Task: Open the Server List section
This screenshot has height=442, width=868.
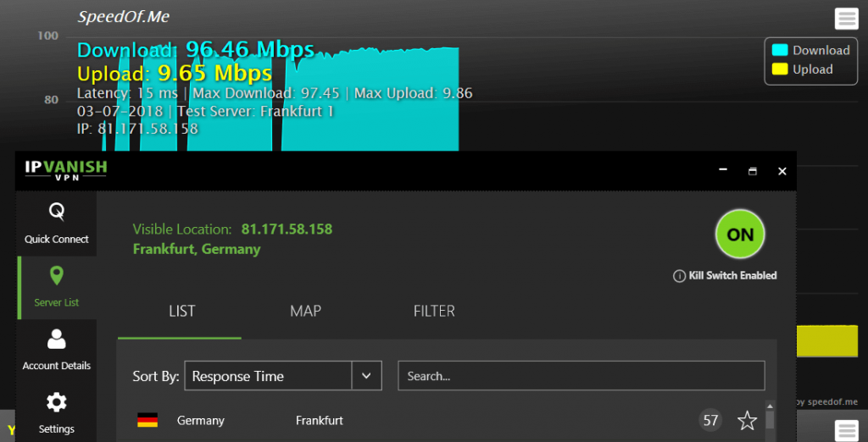Action: (57, 287)
